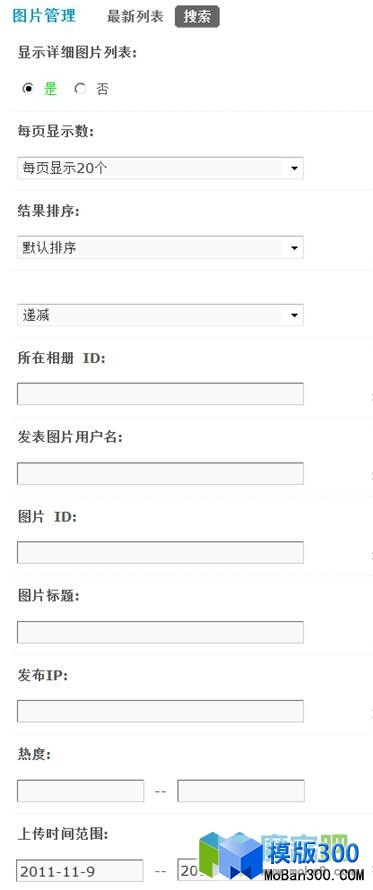Switch to the 最新列表 tab
Image resolution: width=373 pixels, height=890 pixels.
[135, 16]
